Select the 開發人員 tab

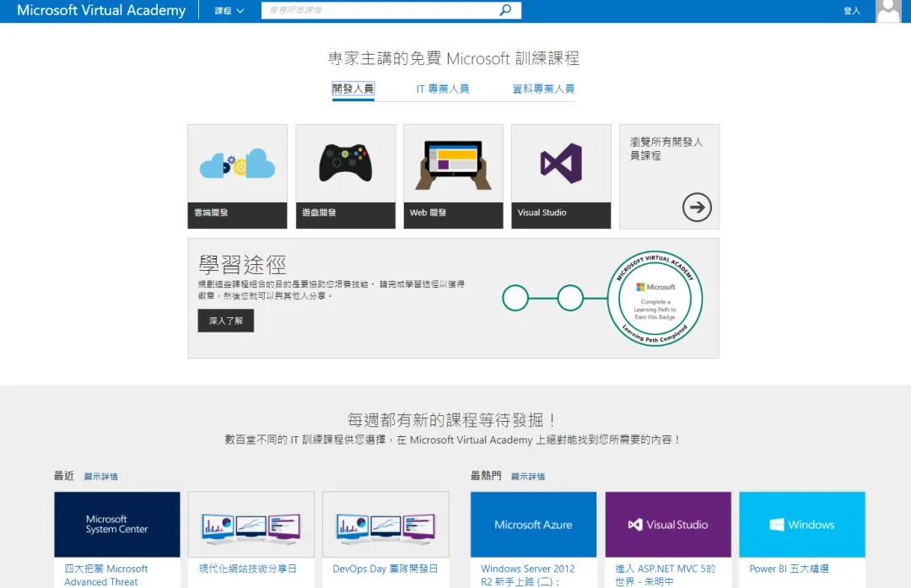click(x=353, y=89)
